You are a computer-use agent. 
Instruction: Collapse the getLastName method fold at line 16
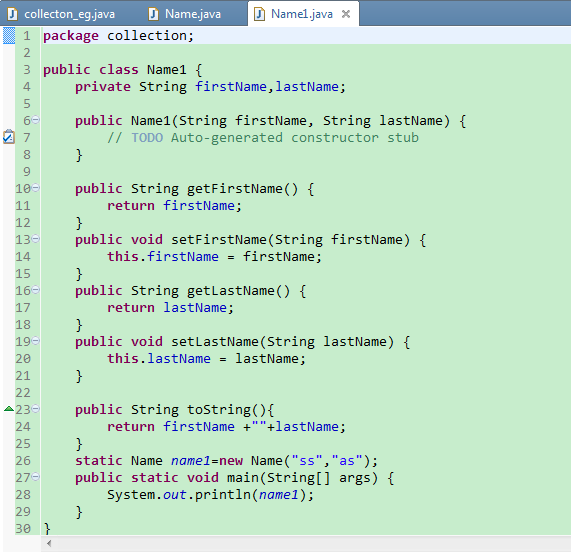click(35, 289)
